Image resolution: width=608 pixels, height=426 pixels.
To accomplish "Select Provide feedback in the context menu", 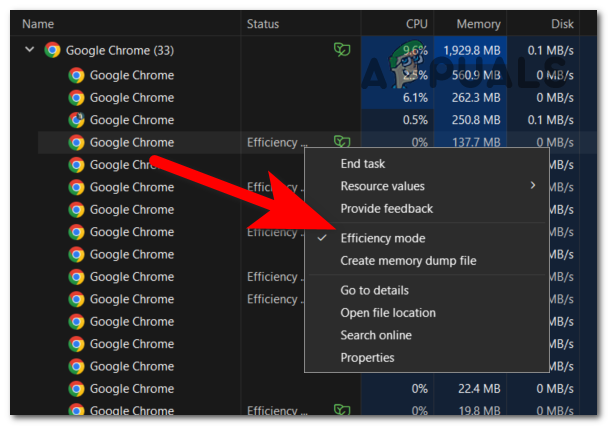I will pyautogui.click(x=387, y=209).
